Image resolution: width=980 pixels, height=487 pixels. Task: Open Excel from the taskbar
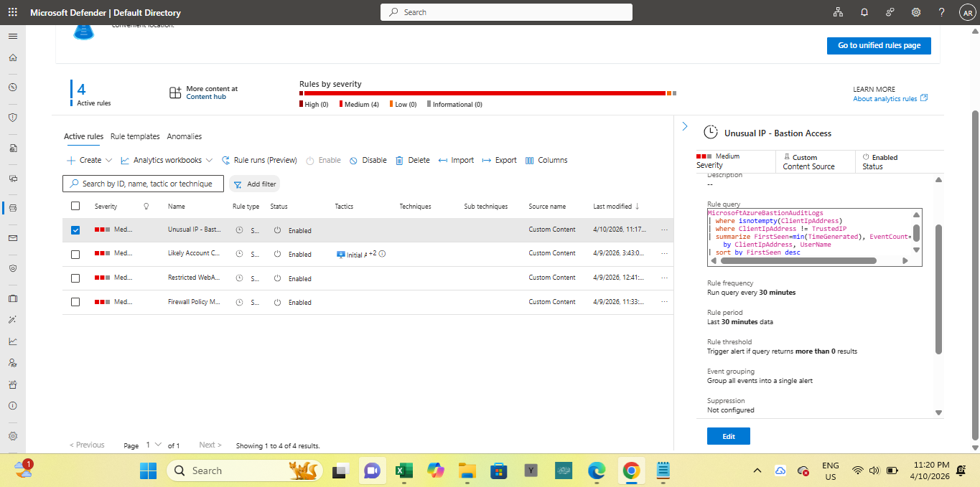[x=403, y=471]
